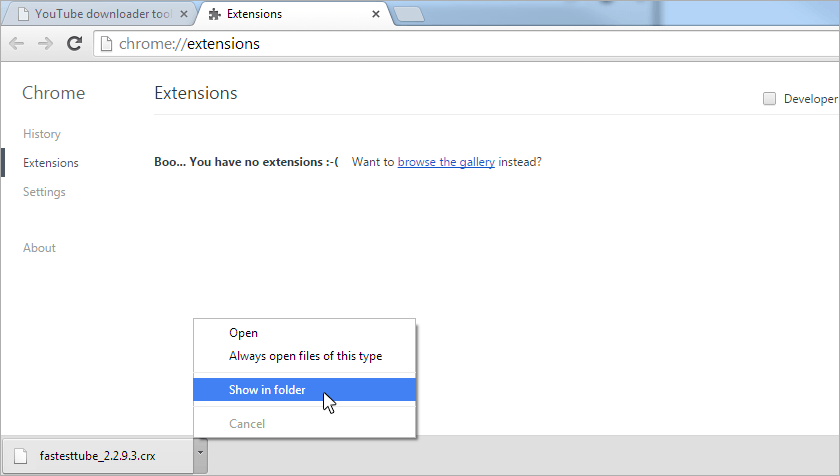
Task: Click the browser Forward arrow
Action: [x=45, y=43]
